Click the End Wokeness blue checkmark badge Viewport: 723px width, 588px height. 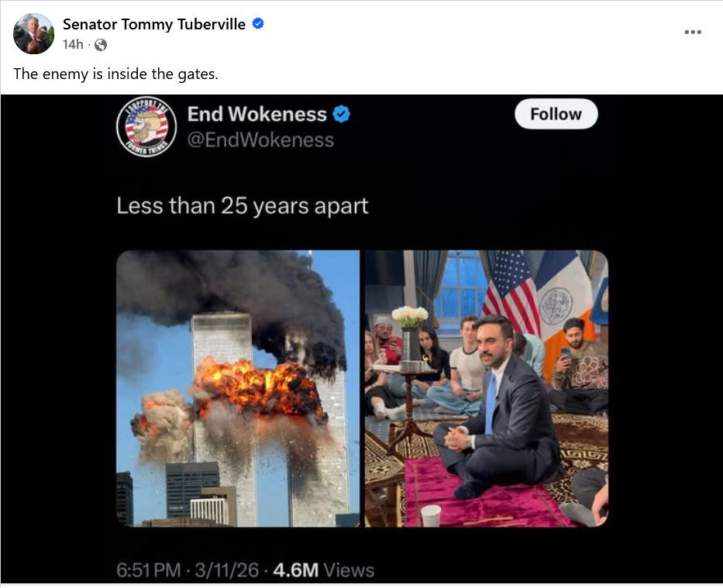[341, 114]
